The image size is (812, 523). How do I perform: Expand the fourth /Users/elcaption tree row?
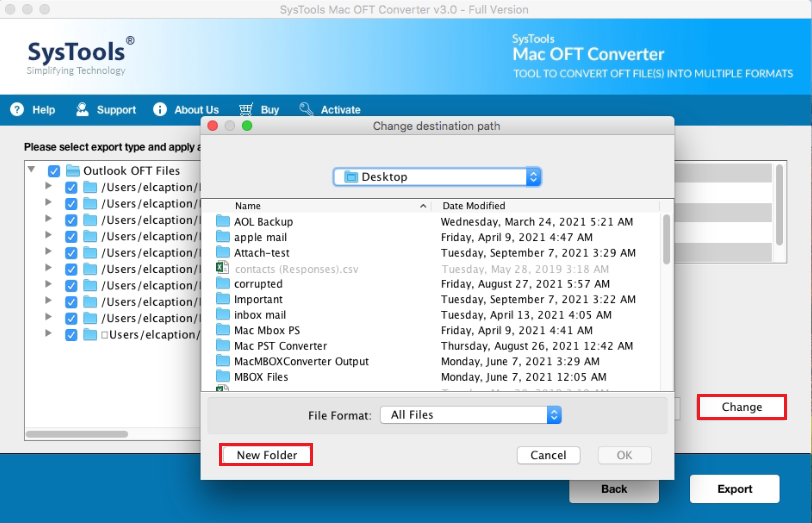coord(48,235)
